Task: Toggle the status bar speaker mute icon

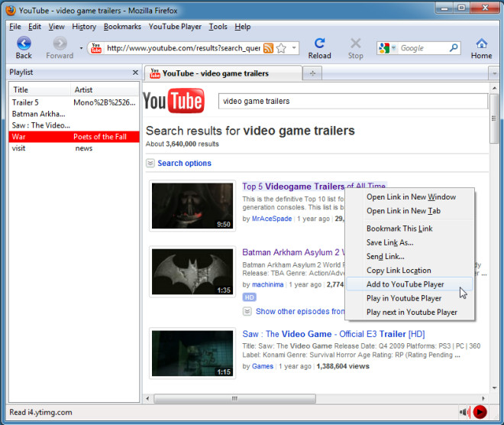Action: pos(464,412)
